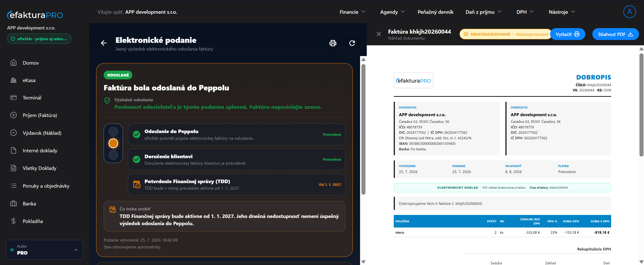Open the Nástroje dropdown menu
The image size is (644, 265).
click(561, 12)
